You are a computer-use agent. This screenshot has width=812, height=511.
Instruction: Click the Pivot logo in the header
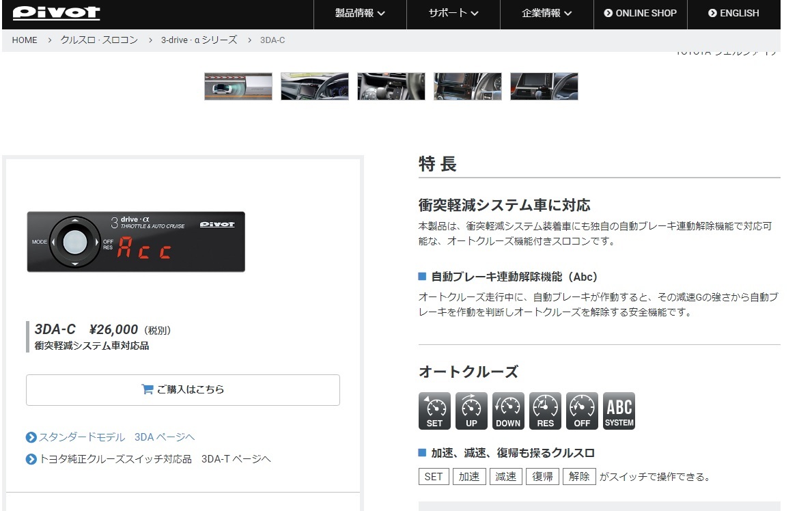[57, 13]
